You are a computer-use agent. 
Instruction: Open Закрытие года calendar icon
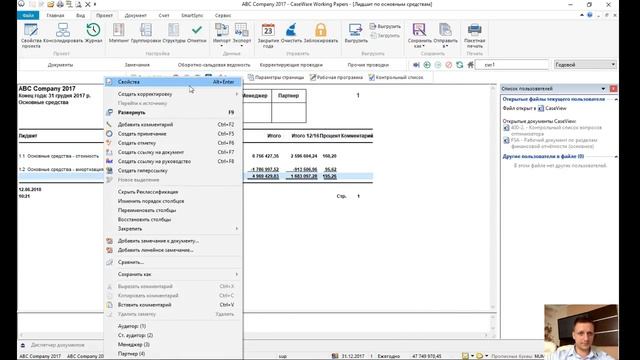[x=268, y=31]
